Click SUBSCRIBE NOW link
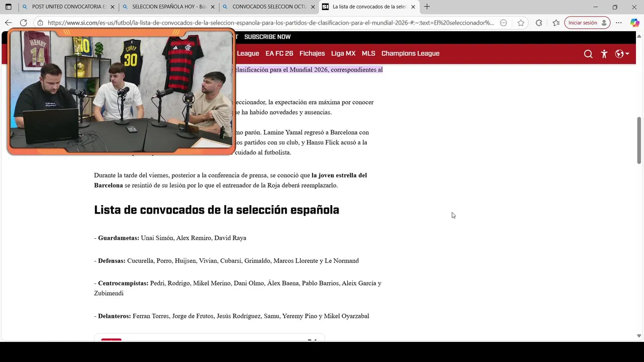Viewport: 644px width, 362px height. coord(267,37)
